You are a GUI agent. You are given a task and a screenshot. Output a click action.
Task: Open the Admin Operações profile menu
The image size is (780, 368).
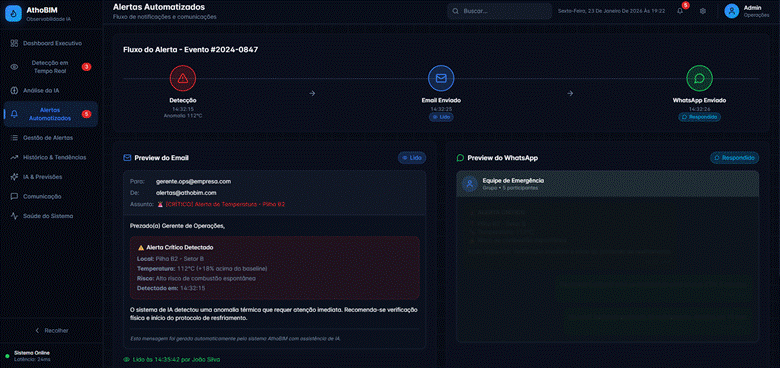747,11
